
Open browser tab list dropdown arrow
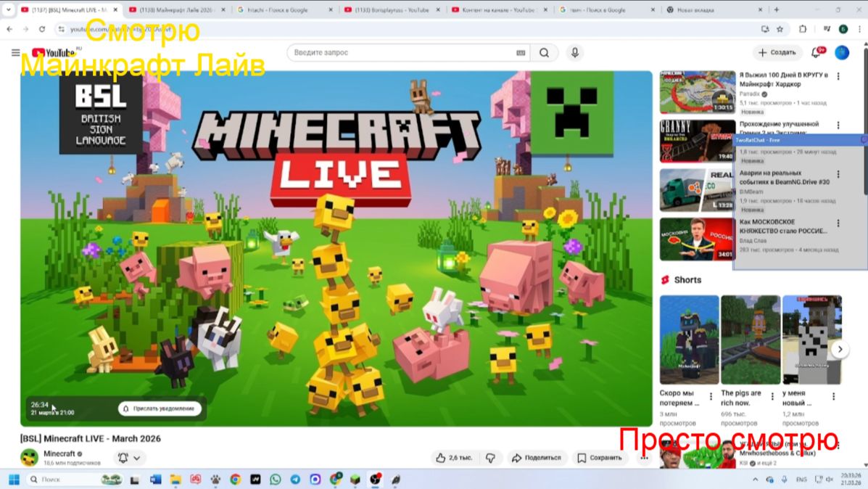pos(8,9)
